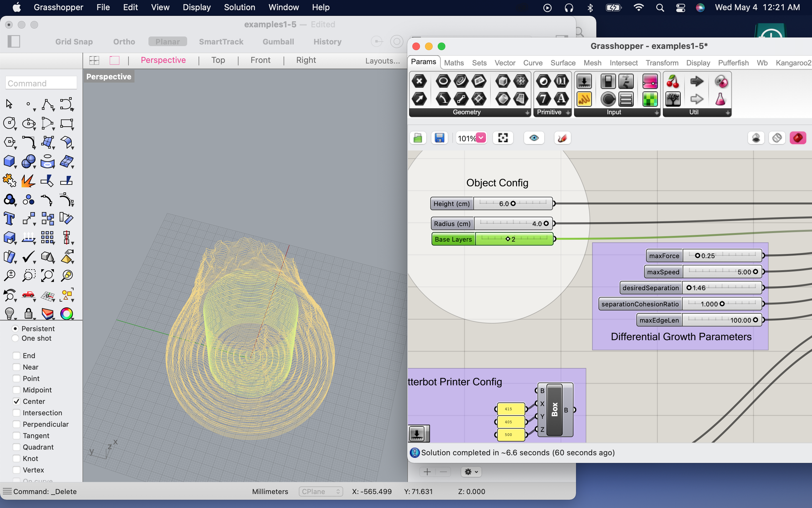Select the Sphere tool in Rhino sidebar

(29, 162)
